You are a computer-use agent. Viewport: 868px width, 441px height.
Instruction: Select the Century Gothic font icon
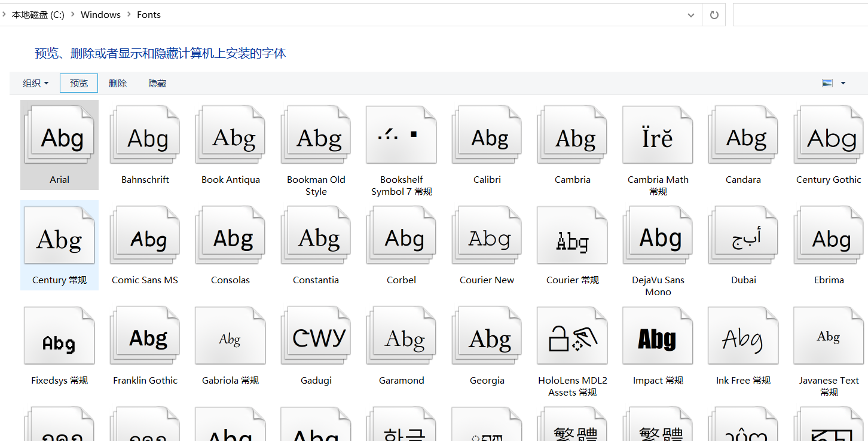pos(829,135)
